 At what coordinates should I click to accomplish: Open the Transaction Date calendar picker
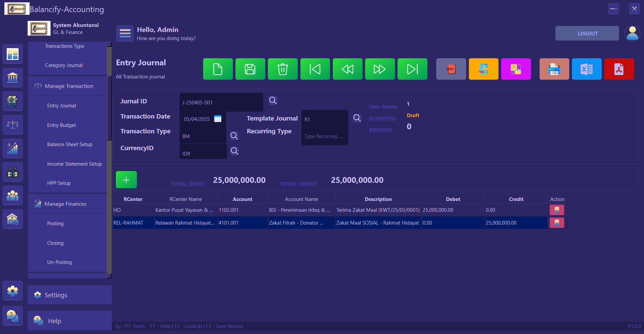tap(218, 119)
